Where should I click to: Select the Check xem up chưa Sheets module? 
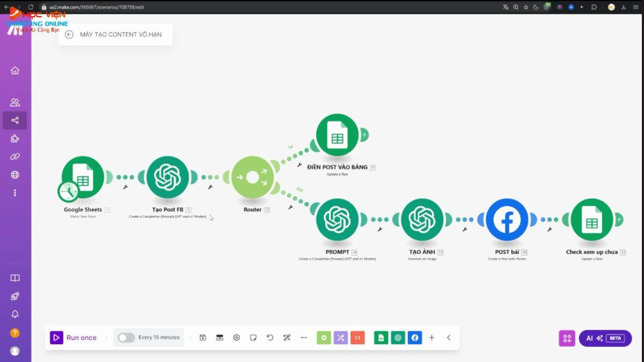coord(592,219)
